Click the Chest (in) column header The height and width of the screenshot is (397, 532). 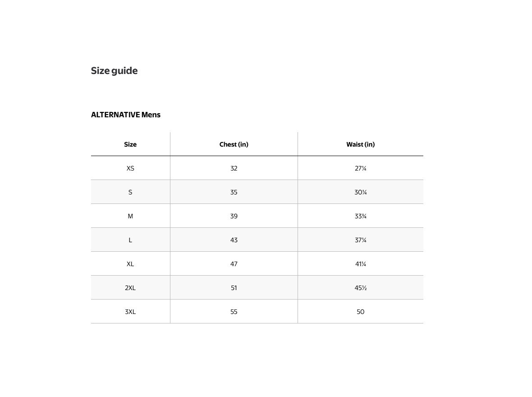(x=234, y=144)
